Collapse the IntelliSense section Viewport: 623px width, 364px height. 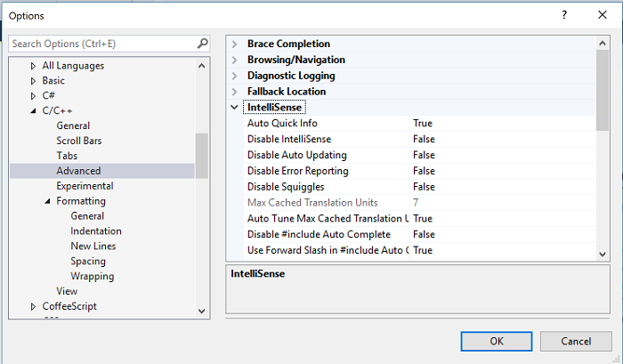tap(234, 108)
